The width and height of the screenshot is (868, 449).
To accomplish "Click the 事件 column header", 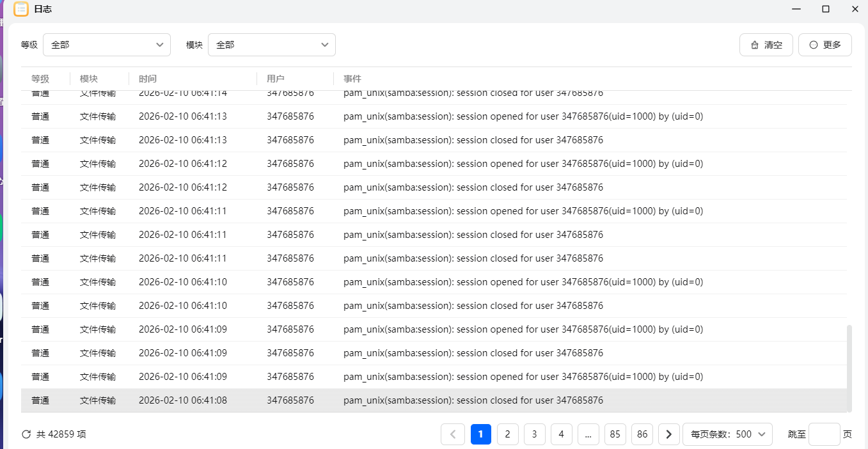I will click(352, 79).
